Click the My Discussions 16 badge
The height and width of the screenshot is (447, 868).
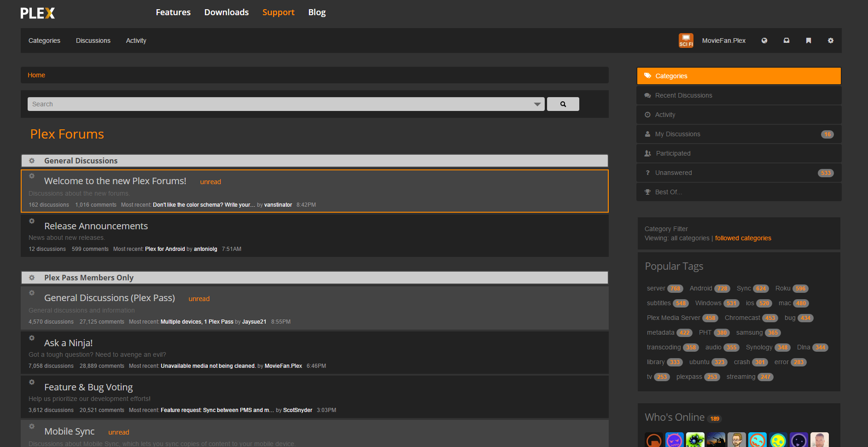click(827, 134)
